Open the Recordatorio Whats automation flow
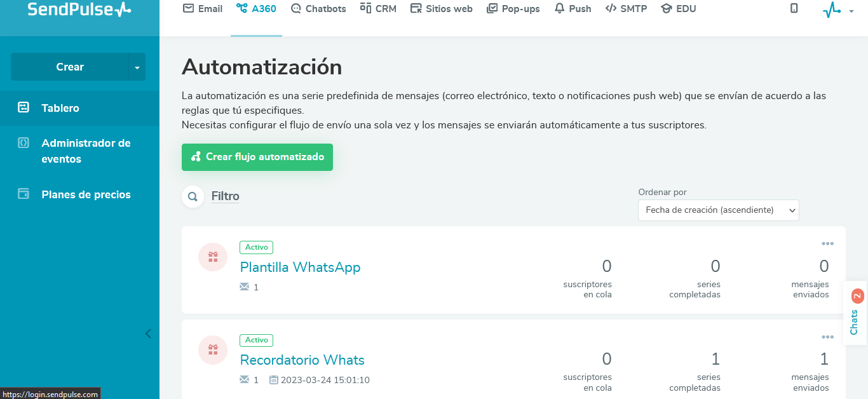Image resolution: width=868 pixels, height=399 pixels. pyautogui.click(x=302, y=360)
